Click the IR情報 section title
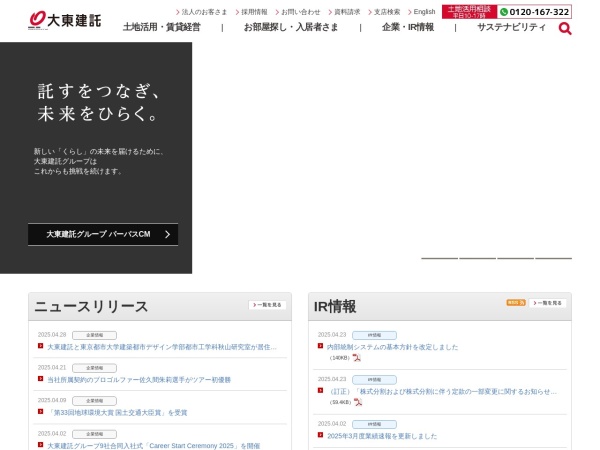 click(335, 307)
